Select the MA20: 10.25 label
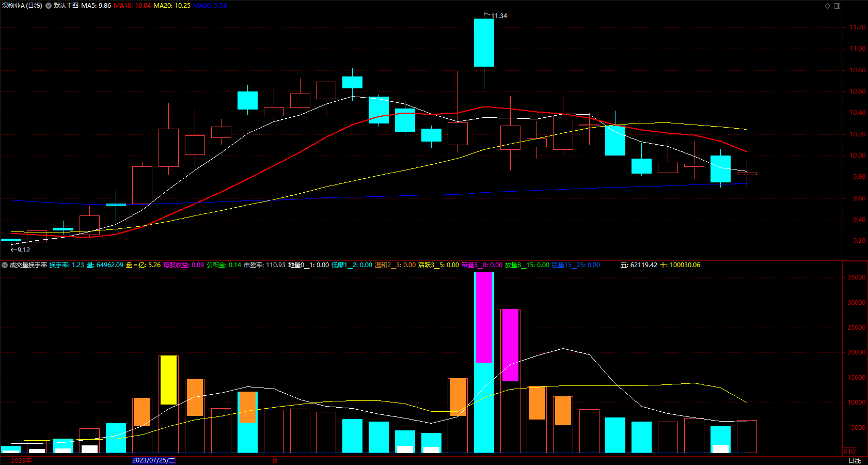Image resolution: width=868 pixels, height=465 pixels. 172,6
